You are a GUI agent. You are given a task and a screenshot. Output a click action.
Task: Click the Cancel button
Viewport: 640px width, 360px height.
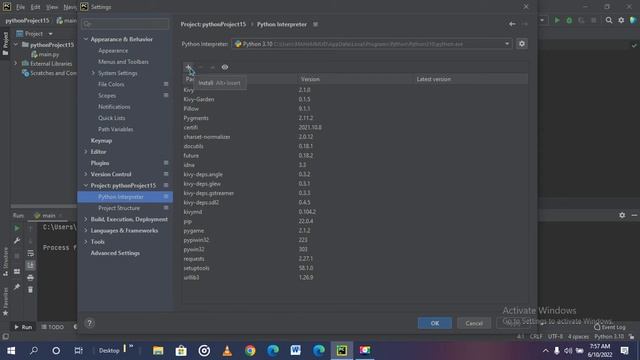474,323
